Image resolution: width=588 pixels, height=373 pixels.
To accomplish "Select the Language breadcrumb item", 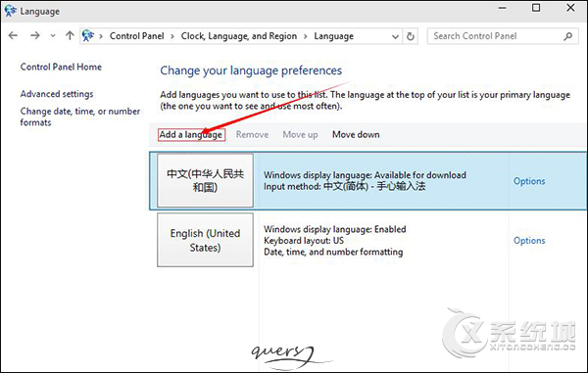I will 334,36.
